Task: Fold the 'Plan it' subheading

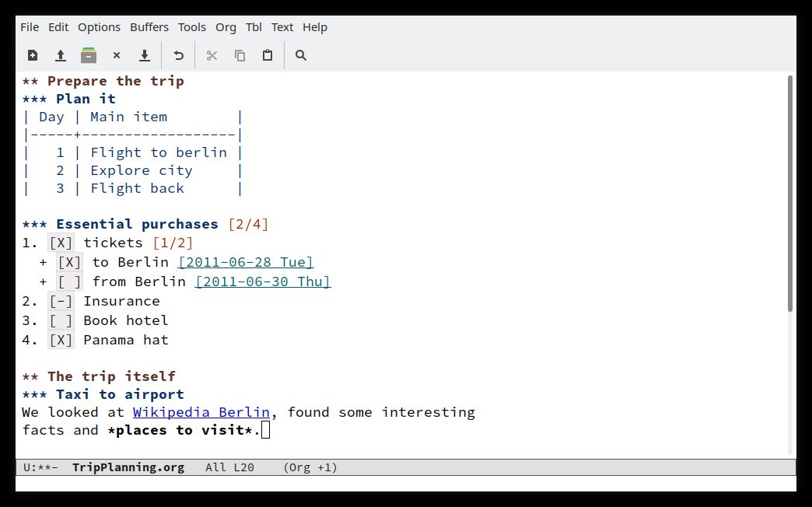Action: pyautogui.click(x=69, y=99)
